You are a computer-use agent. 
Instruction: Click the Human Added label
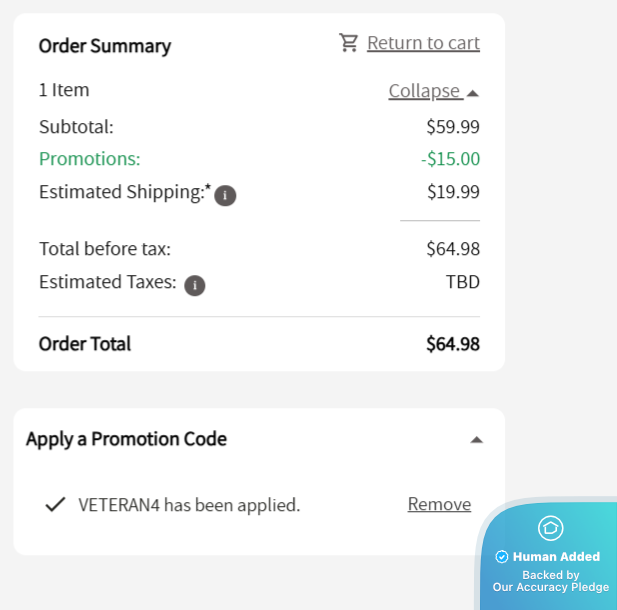pyautogui.click(x=556, y=556)
